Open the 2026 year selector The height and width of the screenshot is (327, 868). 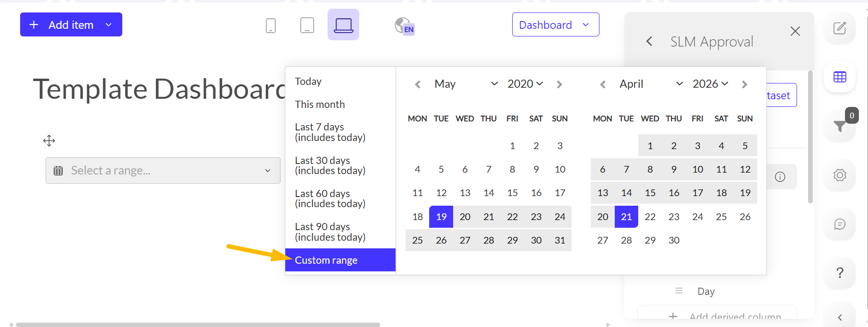[x=710, y=84]
